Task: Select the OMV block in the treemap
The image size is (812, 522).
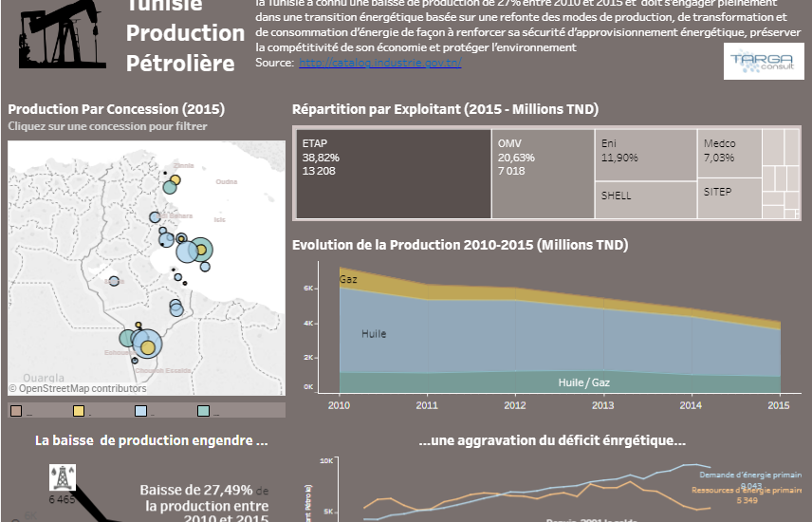Action: pos(543,174)
